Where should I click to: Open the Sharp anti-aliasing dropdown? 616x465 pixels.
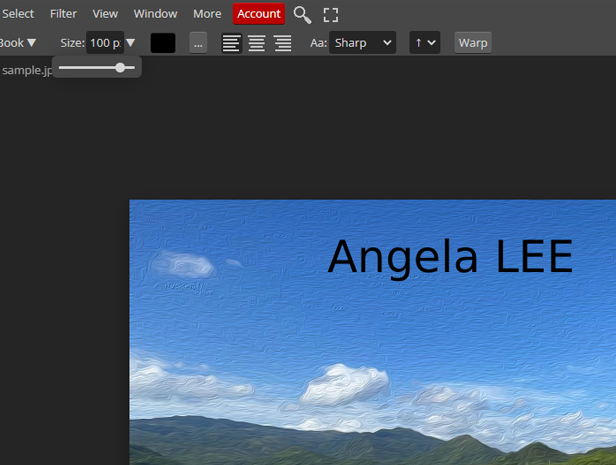(x=362, y=43)
